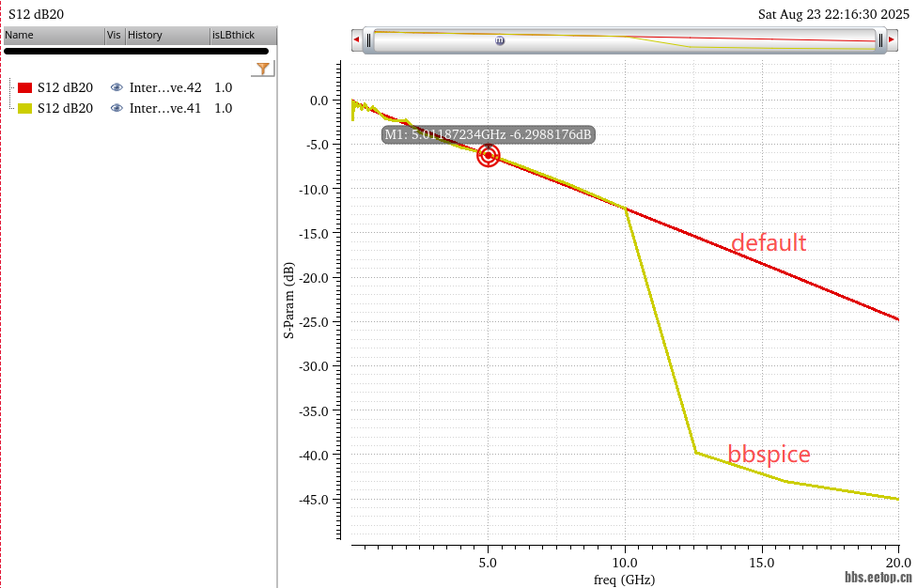This screenshot has width=917, height=588.
Task: Click the S12 dB20 window title
Action: pyautogui.click(x=37, y=13)
